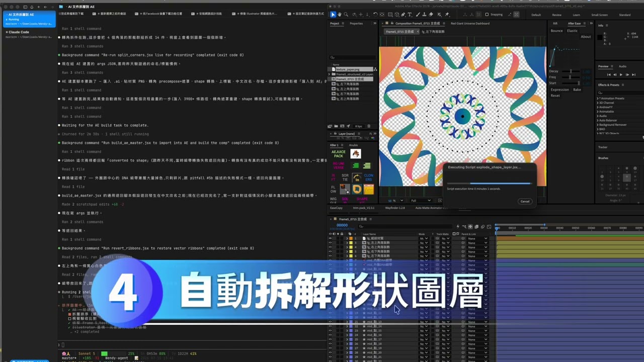644x362 pixels.
Task: Switch to the Rift panel tab
Action: coord(555,24)
